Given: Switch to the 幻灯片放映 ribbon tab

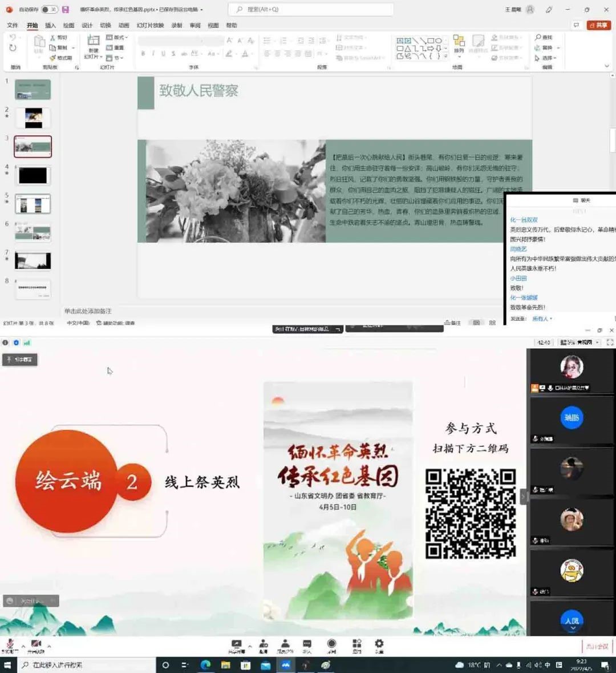Looking at the screenshot, I should pyautogui.click(x=150, y=26).
